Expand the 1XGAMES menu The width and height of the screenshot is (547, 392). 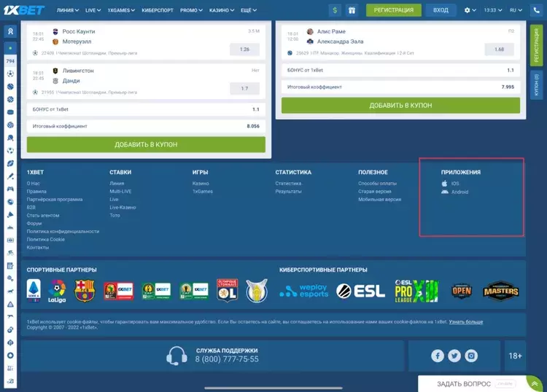pos(121,10)
